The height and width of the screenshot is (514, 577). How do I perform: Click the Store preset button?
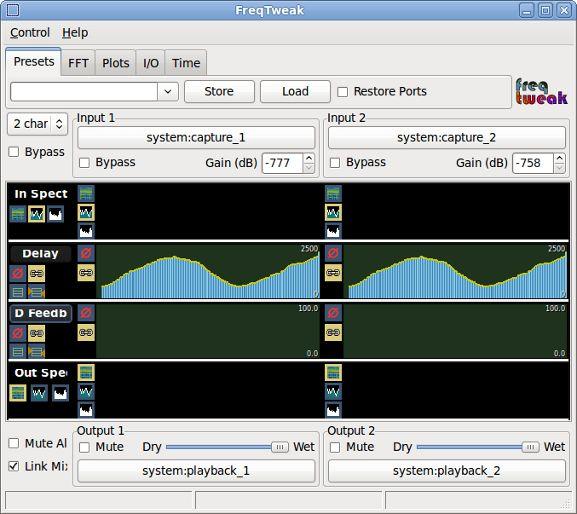pos(219,91)
